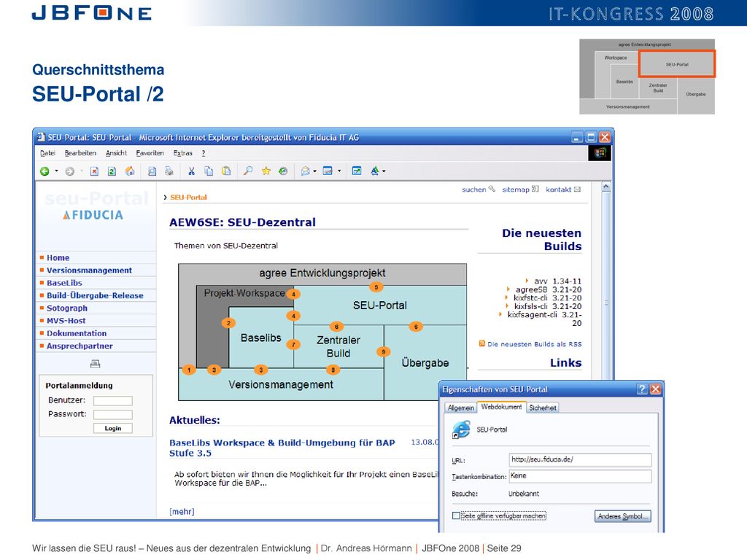Open the Build-Übergabe-Release link
Viewport: 747px width, 560px height.
95,295
